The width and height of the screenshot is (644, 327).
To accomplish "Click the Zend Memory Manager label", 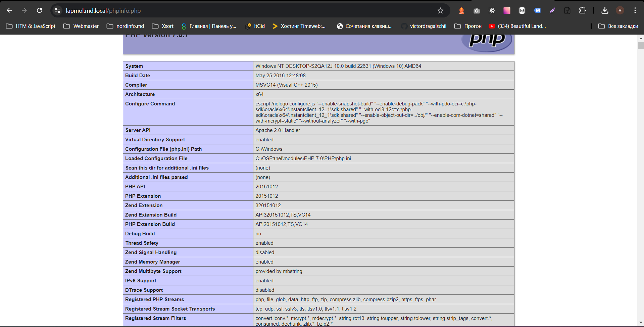I will pyautogui.click(x=153, y=262).
